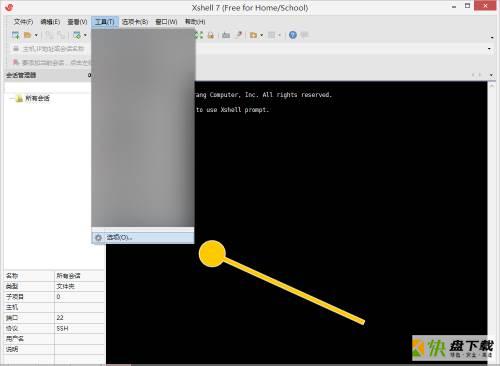Toggle fullscreen with the green arrows icon
Screen dimensions: 500x366
[199, 35]
